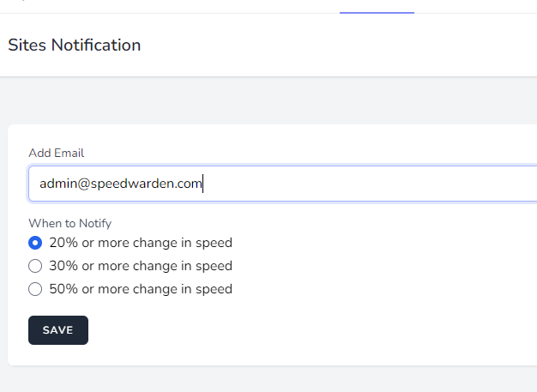Click the "Add Email" field label

[x=57, y=153]
